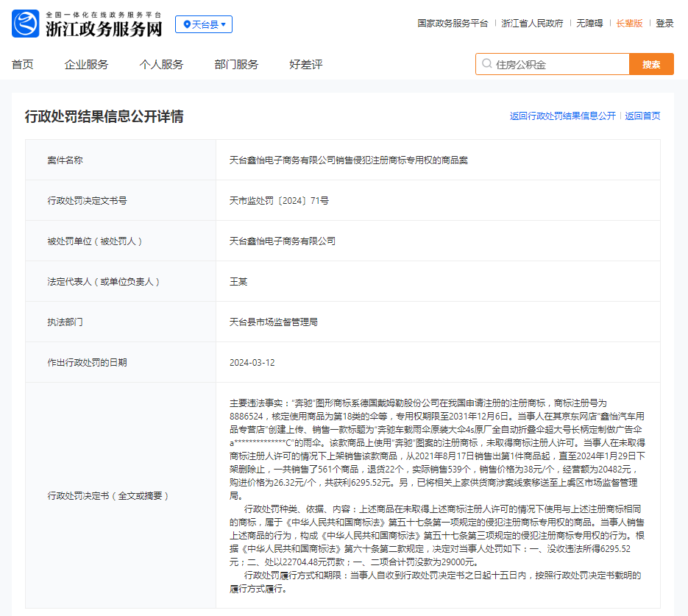Click the magnifier icon in search box
The image size is (688, 616).
pyautogui.click(x=486, y=64)
